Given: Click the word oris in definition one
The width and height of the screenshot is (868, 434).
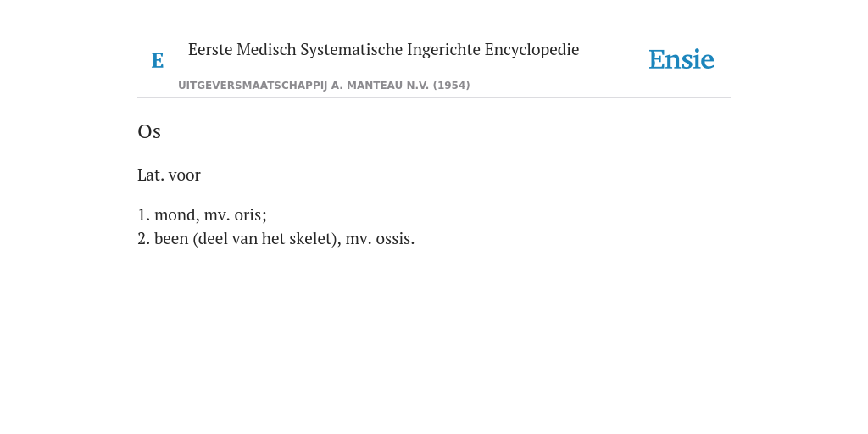Looking at the screenshot, I should coord(250,214).
